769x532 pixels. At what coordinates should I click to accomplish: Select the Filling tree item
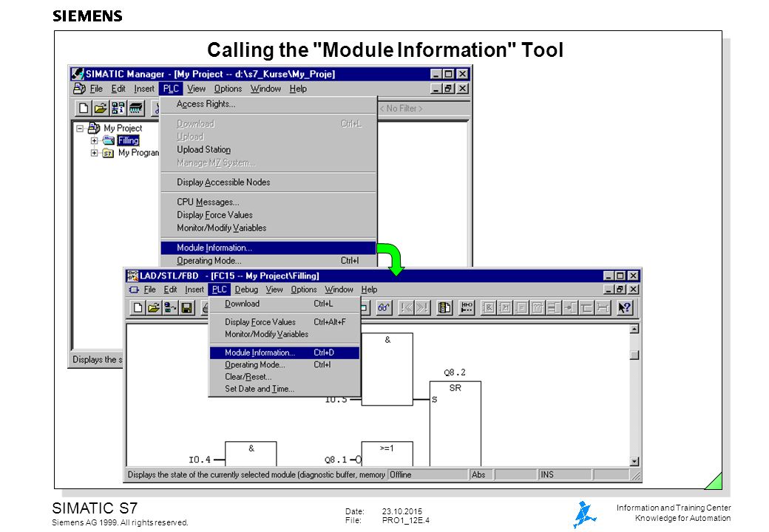pyautogui.click(x=128, y=140)
